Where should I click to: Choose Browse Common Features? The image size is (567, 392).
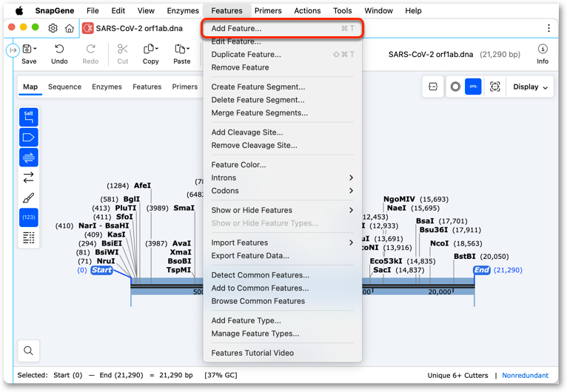click(283, 301)
